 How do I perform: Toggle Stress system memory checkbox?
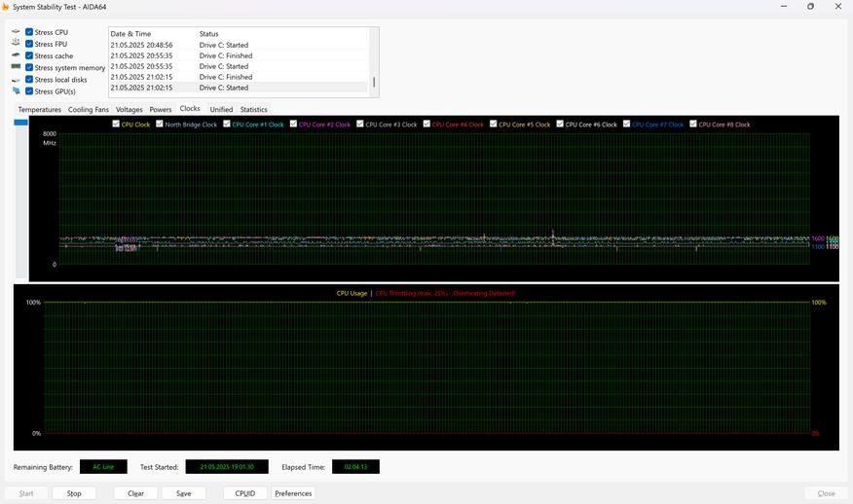(x=29, y=67)
